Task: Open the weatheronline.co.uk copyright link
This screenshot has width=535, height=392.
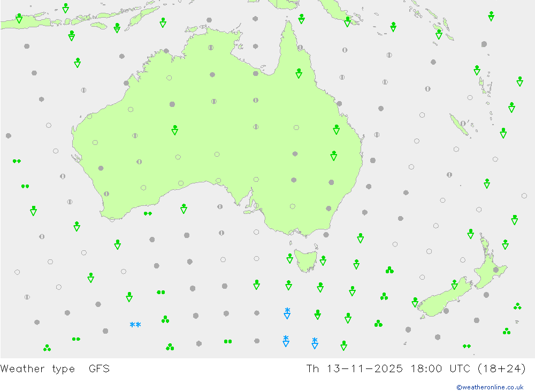Action: click(490, 387)
